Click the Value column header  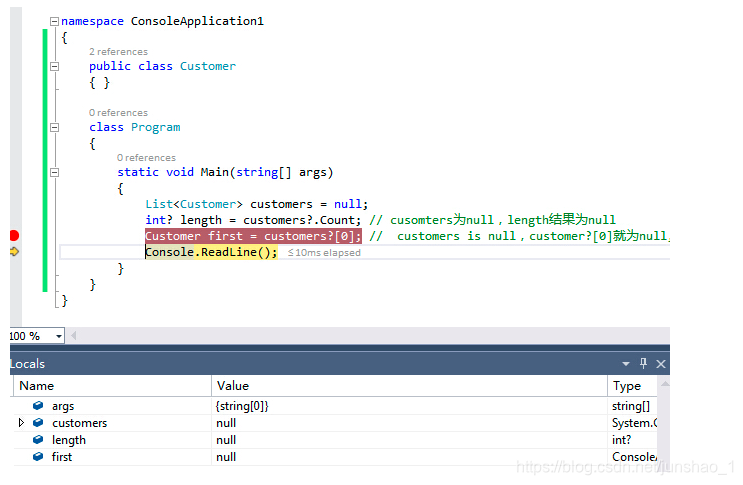(409, 386)
